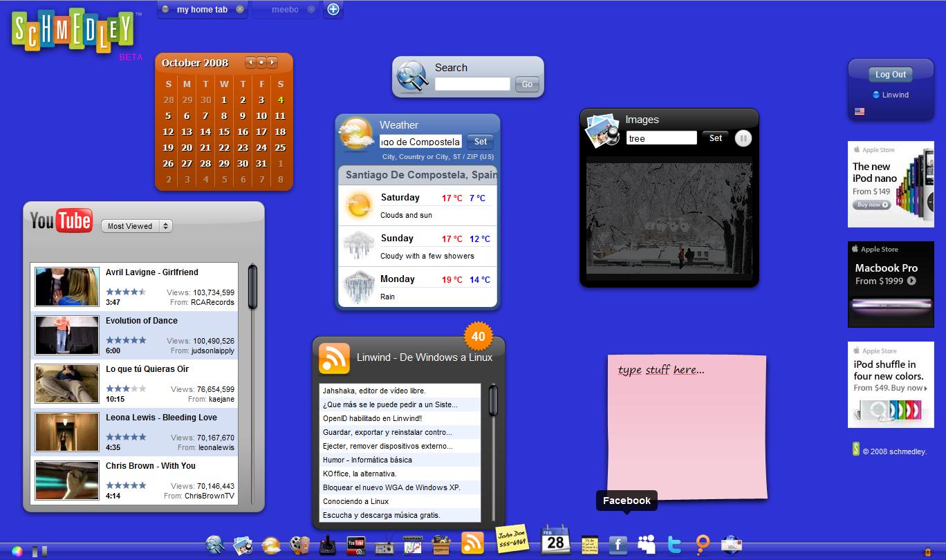Open the Amazon box icon in the dock
946x560 pixels.
coord(441,545)
